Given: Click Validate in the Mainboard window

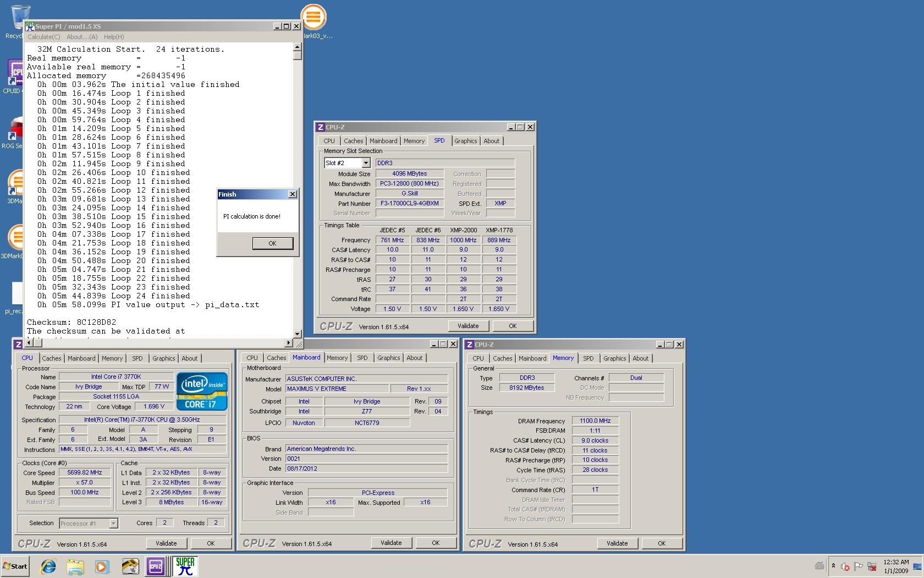Looking at the screenshot, I should (x=391, y=543).
